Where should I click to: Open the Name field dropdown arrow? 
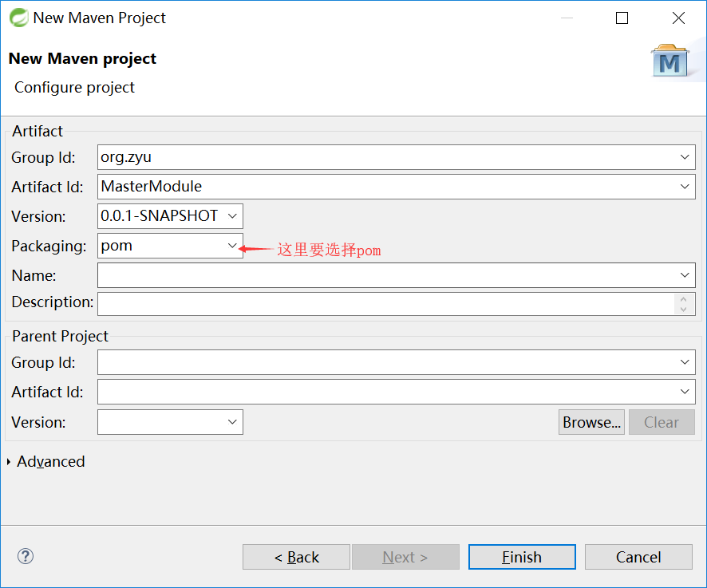tap(685, 275)
